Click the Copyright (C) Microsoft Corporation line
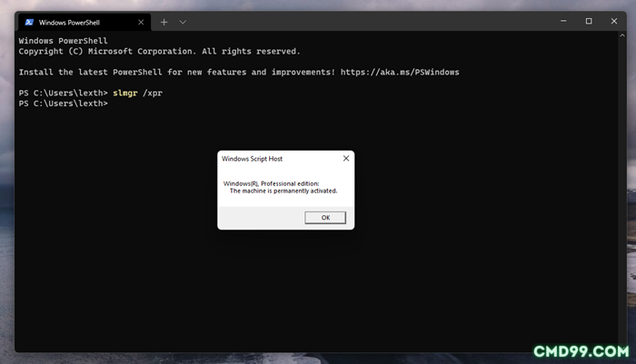The width and height of the screenshot is (636, 364). [159, 52]
